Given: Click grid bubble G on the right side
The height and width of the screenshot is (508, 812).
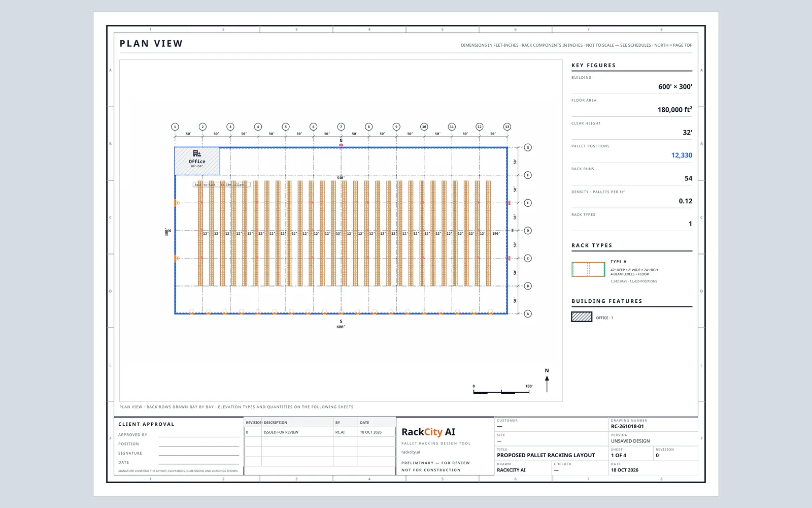Looking at the screenshot, I should [528, 147].
